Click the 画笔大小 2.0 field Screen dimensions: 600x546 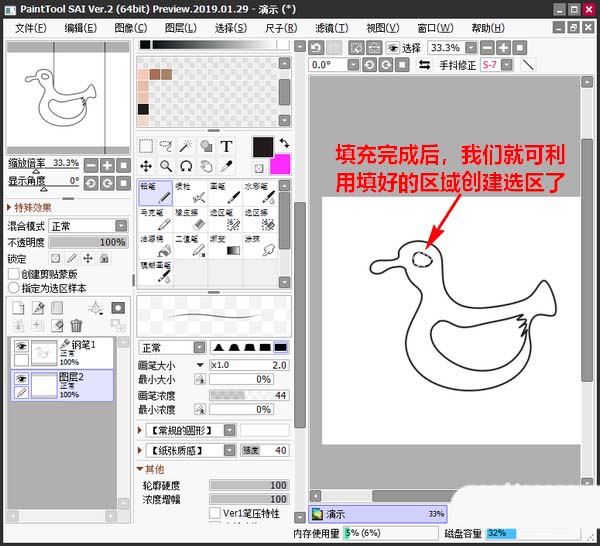[x=249, y=365]
